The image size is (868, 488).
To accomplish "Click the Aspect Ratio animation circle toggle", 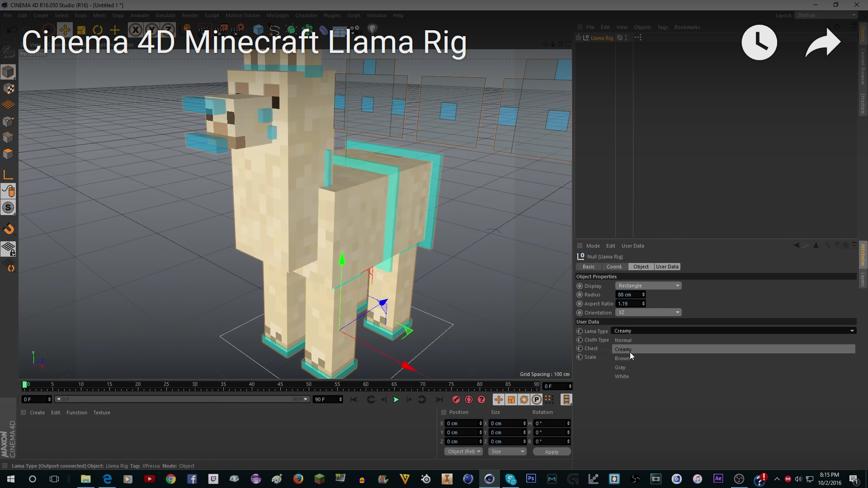I will click(x=580, y=304).
